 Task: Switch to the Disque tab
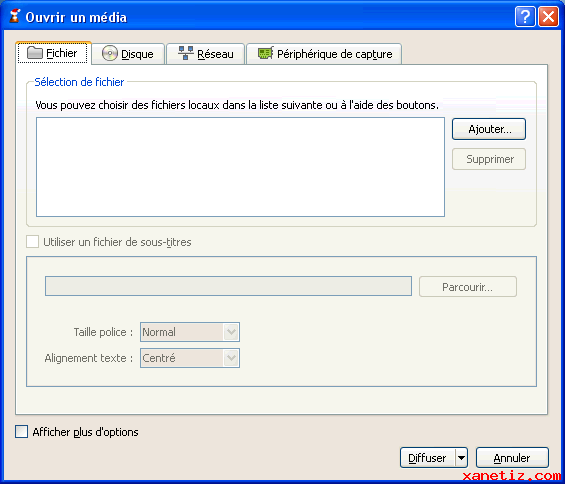[128, 54]
